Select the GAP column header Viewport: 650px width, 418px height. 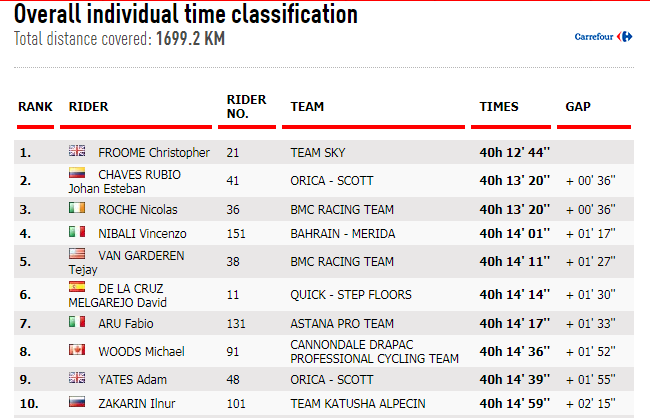(x=578, y=107)
